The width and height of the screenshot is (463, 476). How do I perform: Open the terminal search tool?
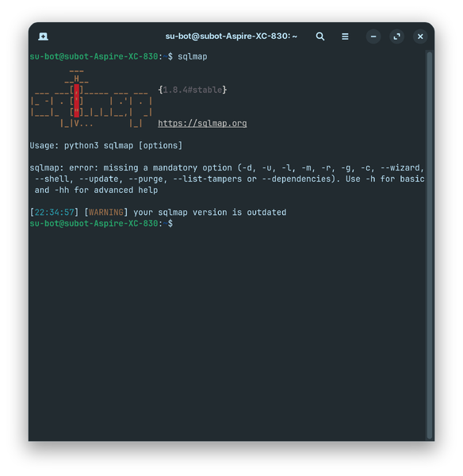tap(320, 36)
